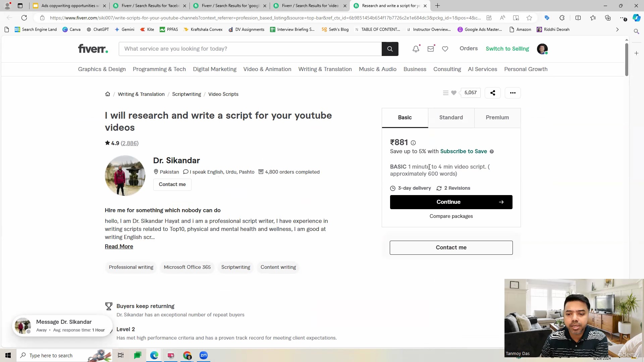This screenshot has height=362, width=644.
Task: Click Switch to Selling link
Action: pos(507,49)
